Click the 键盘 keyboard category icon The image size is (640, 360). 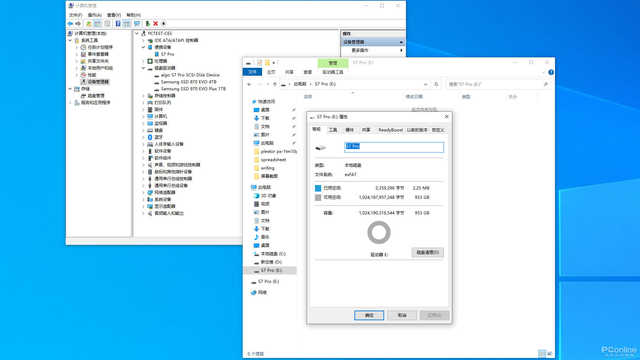[150, 130]
